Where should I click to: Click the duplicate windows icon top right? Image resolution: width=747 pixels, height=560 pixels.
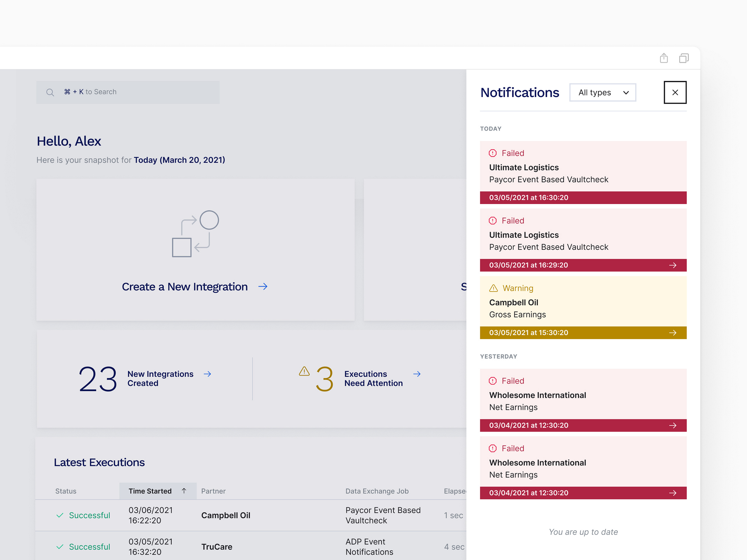click(684, 58)
